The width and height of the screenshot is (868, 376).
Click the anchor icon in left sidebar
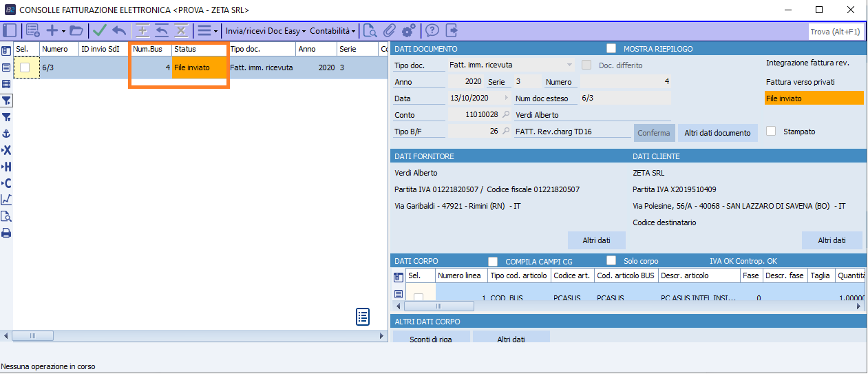[x=6, y=134]
